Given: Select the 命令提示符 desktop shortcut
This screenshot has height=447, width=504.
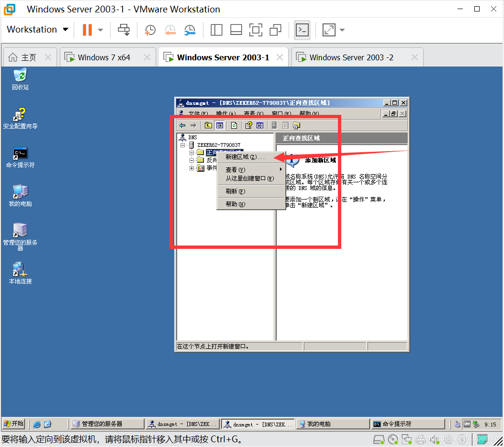Looking at the screenshot, I should [20, 157].
